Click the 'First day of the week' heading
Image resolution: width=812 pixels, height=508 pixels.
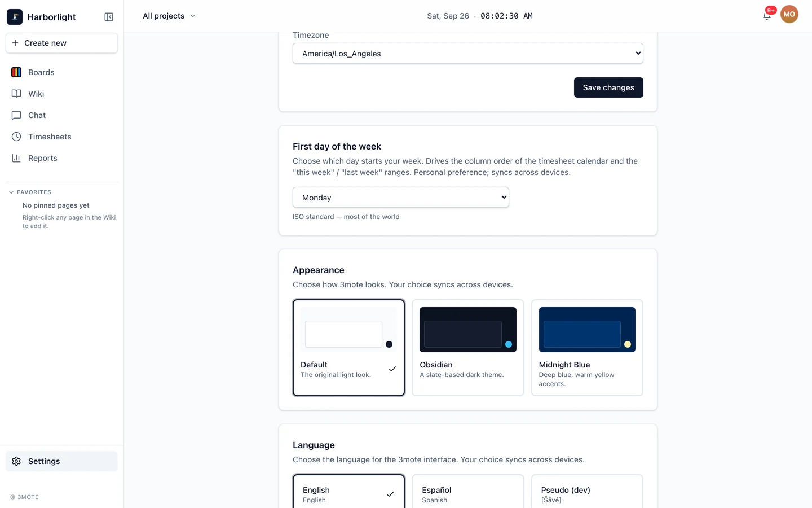(337, 147)
